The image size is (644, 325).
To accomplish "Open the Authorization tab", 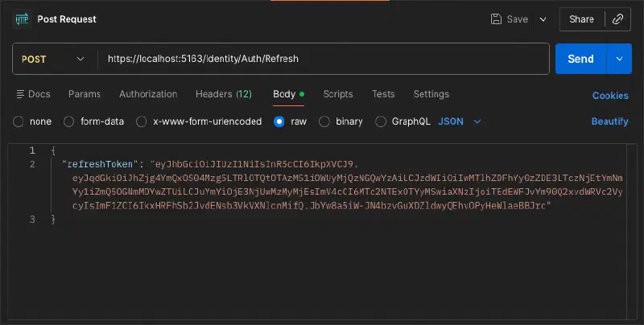I will pos(148,94).
